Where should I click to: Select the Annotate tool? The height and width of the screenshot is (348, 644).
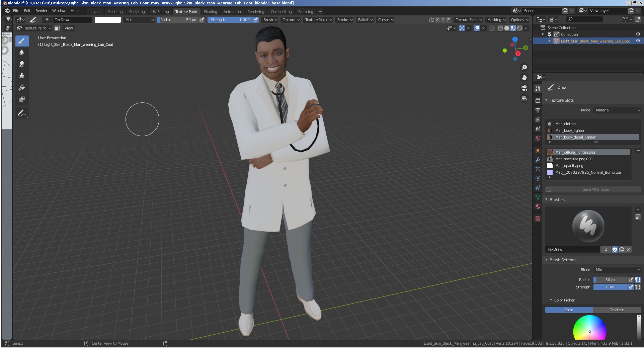[22, 113]
